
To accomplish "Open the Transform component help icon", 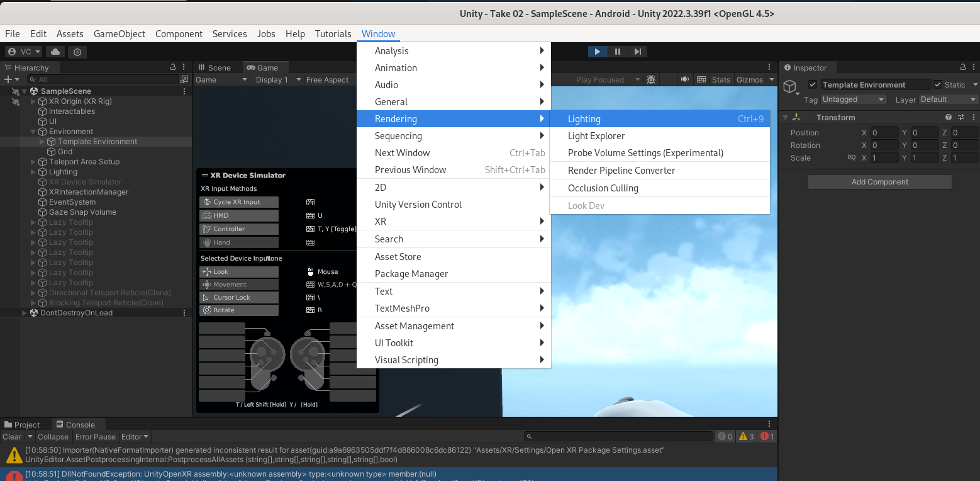I will pos(949,118).
